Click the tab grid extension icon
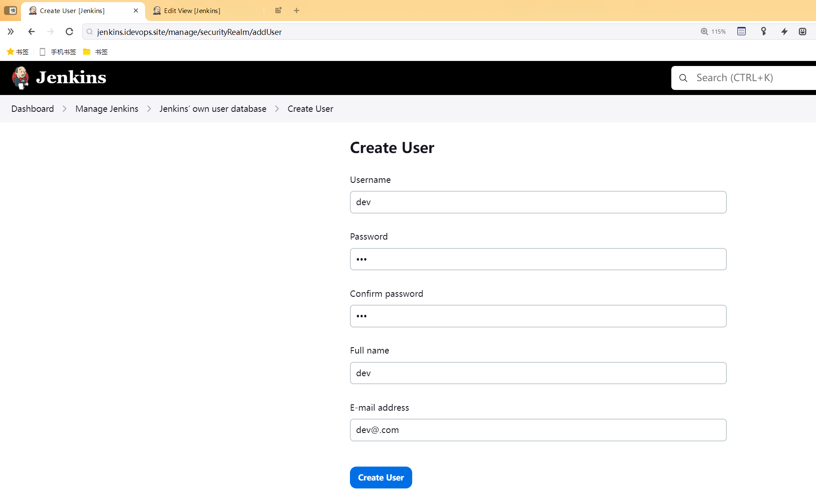The image size is (816, 504). [x=278, y=11]
